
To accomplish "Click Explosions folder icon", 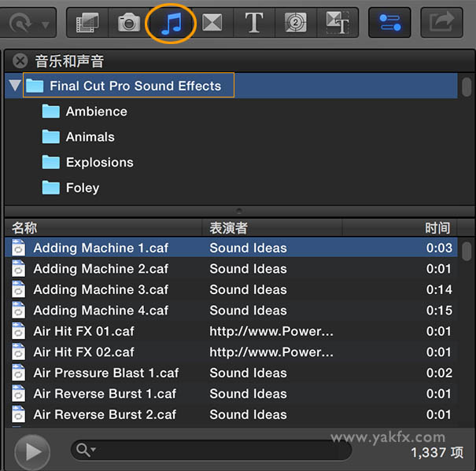I will (x=50, y=162).
